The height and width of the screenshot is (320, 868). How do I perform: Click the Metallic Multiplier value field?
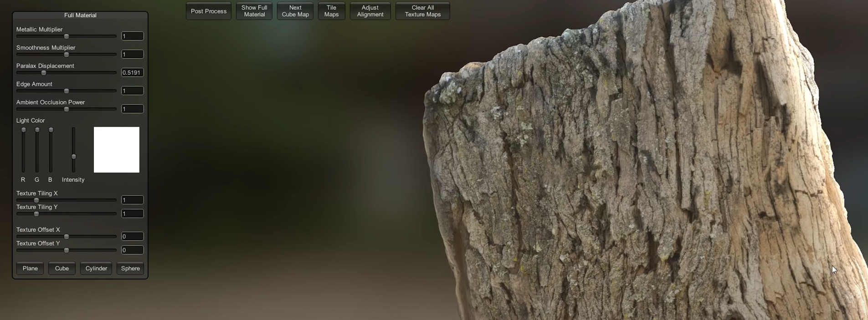click(133, 36)
